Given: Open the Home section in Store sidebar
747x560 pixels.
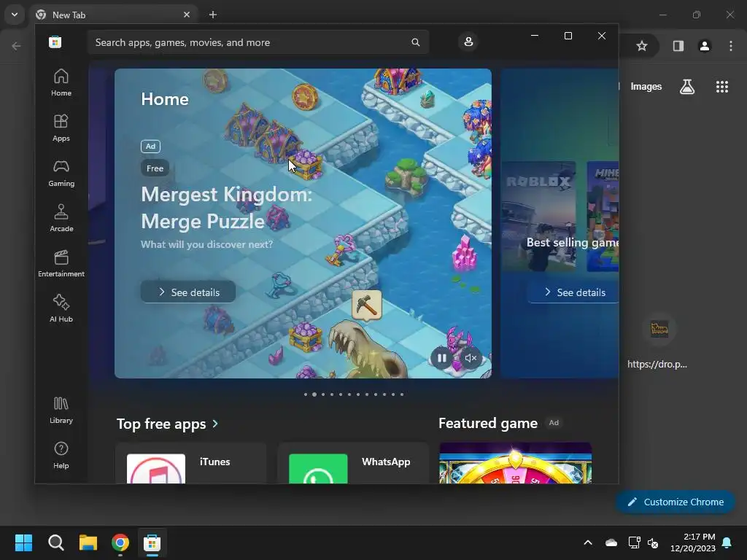Looking at the screenshot, I should pos(61,83).
